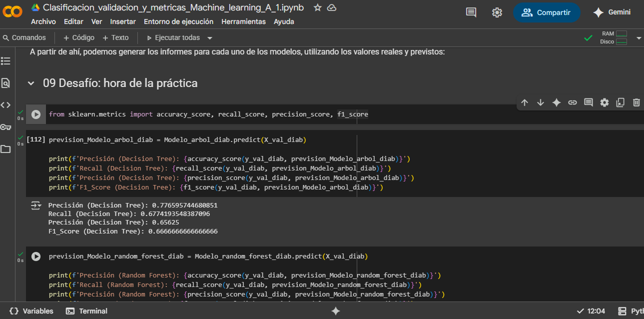The height and width of the screenshot is (319, 644).
Task: Open the comments icon in the header
Action: click(x=471, y=12)
